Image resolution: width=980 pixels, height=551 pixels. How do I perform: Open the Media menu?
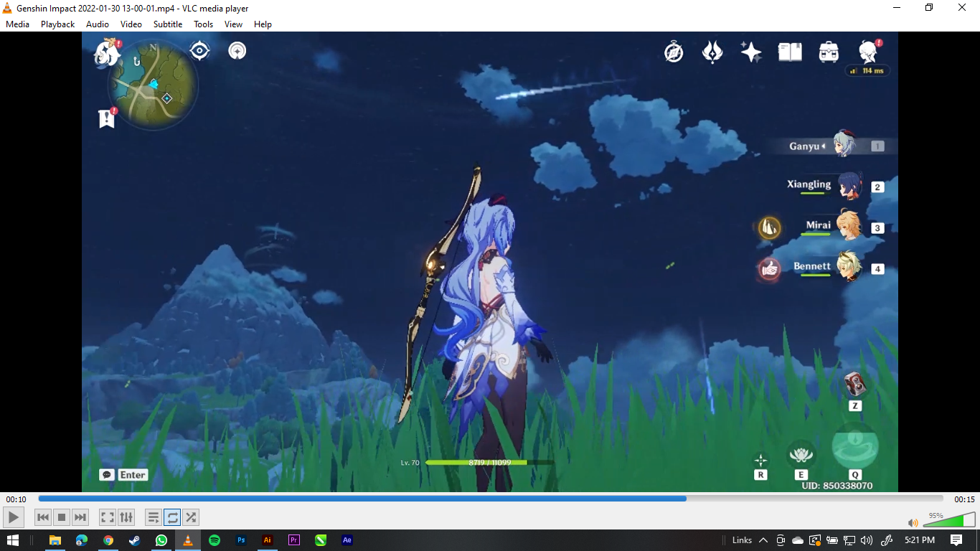(x=17, y=24)
